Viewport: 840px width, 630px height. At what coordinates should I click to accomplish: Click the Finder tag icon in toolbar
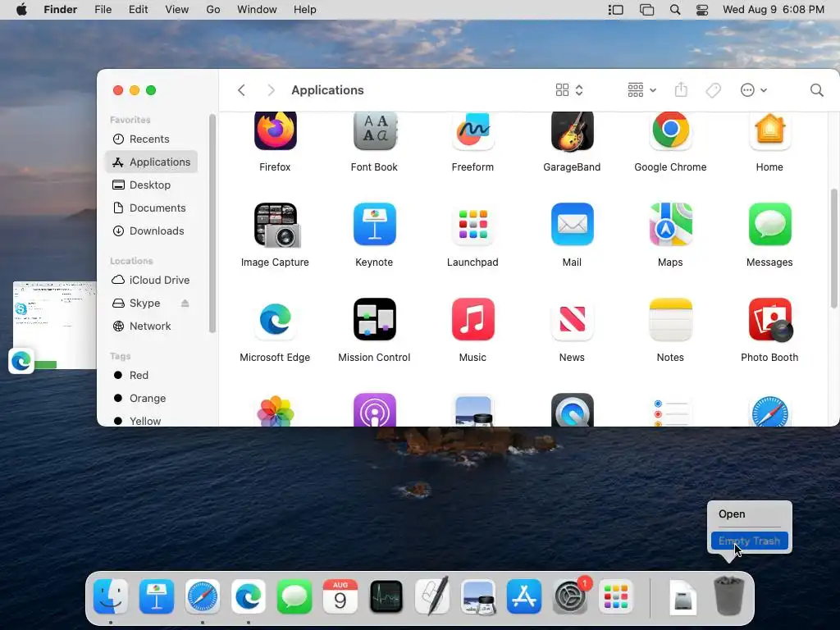tap(713, 90)
